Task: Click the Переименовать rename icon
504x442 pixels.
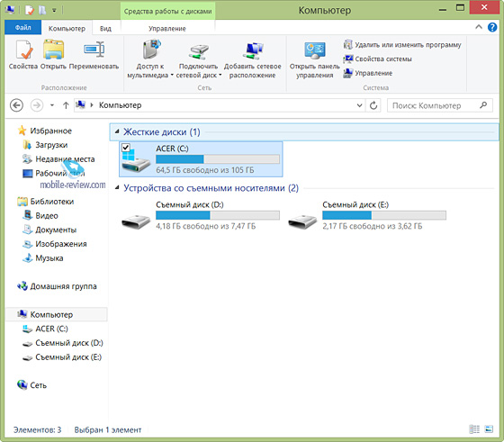Action: coord(94,55)
